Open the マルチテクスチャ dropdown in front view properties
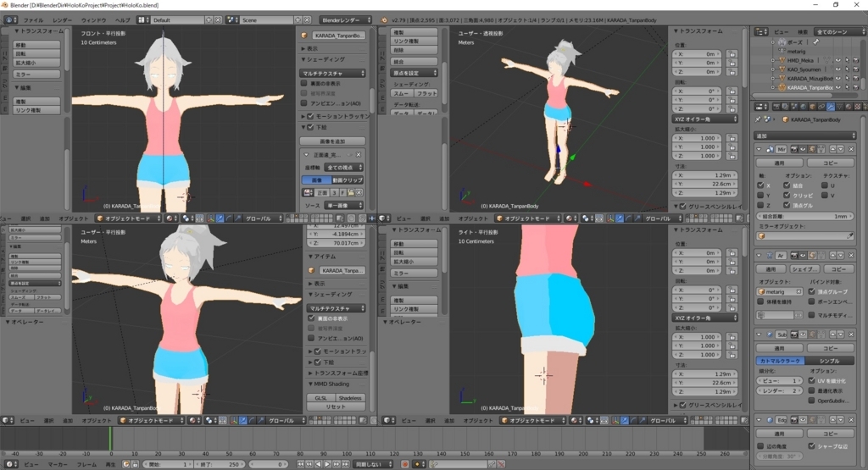The height and width of the screenshot is (470, 868). pos(332,73)
